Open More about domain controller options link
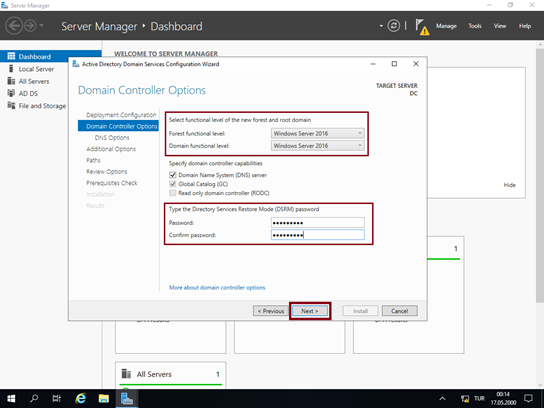This screenshot has height=408, width=544. (217, 287)
